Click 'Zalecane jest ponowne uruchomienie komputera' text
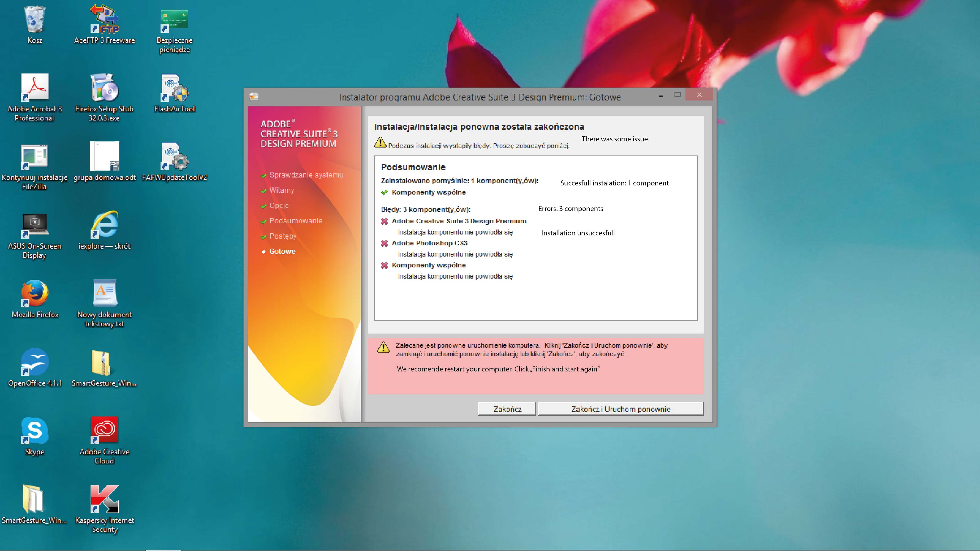The height and width of the screenshot is (551, 980). click(468, 345)
